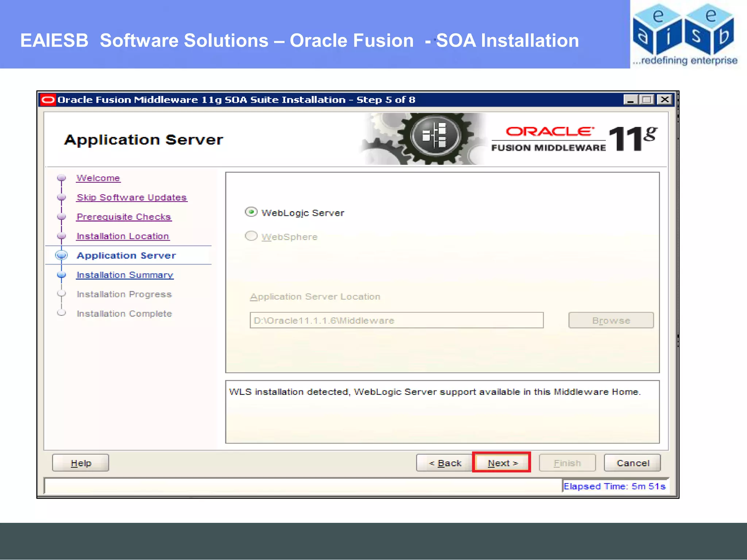Click the disabled Finish button
The width and height of the screenshot is (747, 560).
pyautogui.click(x=567, y=463)
